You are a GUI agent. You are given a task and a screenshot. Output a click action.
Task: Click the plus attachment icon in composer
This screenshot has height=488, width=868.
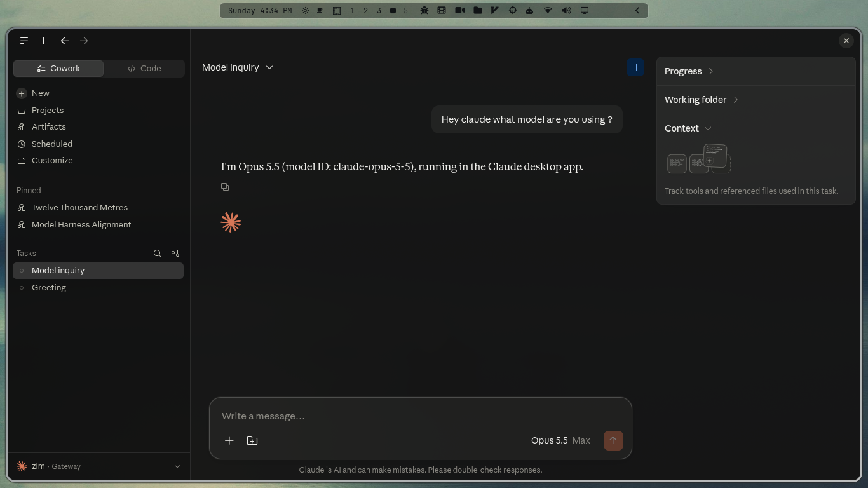tap(229, 440)
